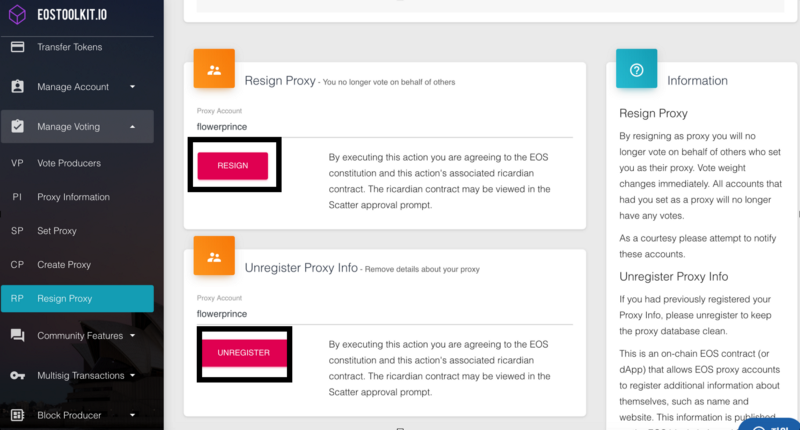800x430 pixels.
Task: Click the orange Unregister Proxy Info icon
Action: pyautogui.click(x=214, y=257)
